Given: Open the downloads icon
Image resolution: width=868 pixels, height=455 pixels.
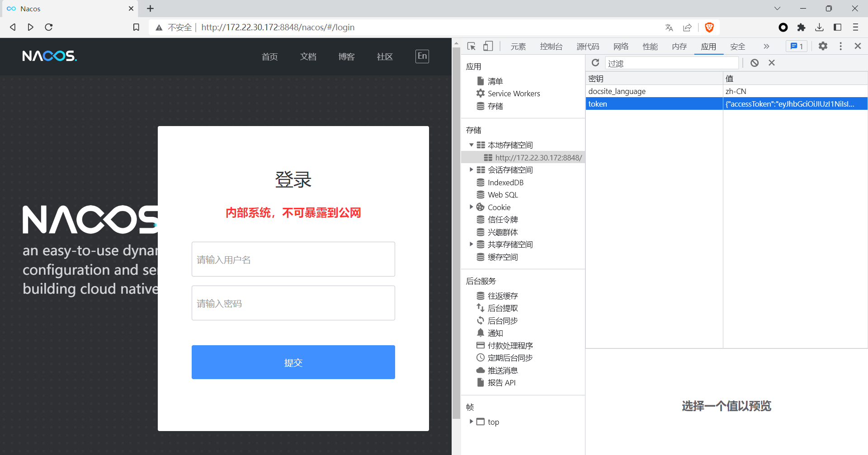Looking at the screenshot, I should tap(819, 28).
